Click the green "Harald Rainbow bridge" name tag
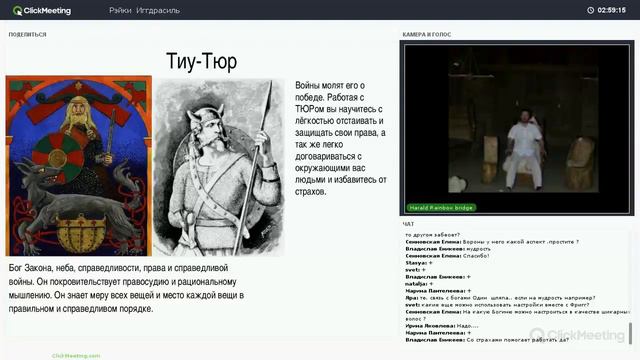Image resolution: width=640 pixels, height=360 pixels. [x=441, y=208]
